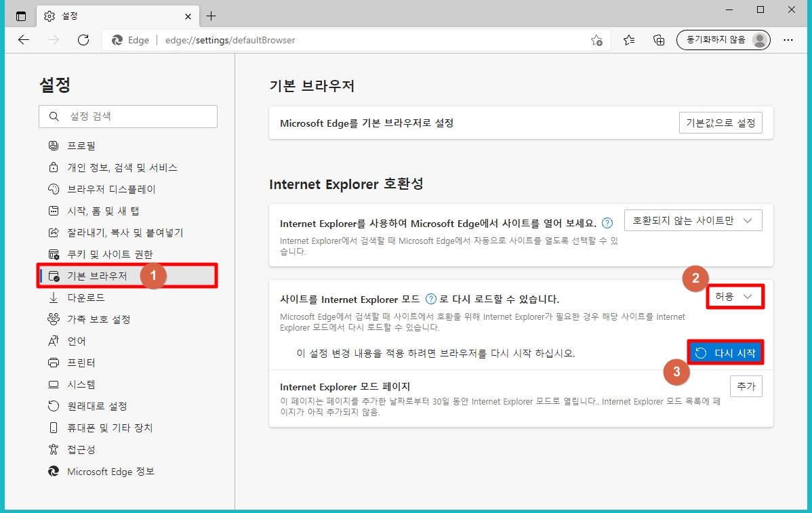The height and width of the screenshot is (513, 812).
Task: Open 원래대로 설정 section
Action: coord(128,407)
